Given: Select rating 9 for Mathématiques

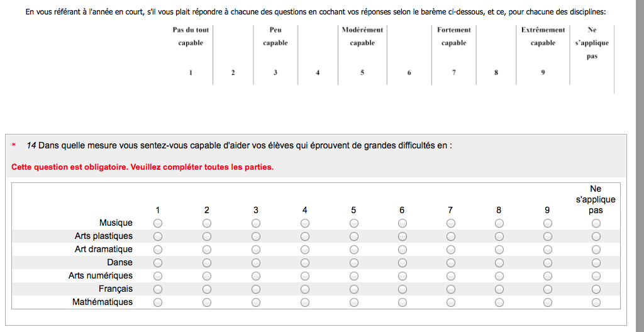Looking at the screenshot, I should click(548, 302).
